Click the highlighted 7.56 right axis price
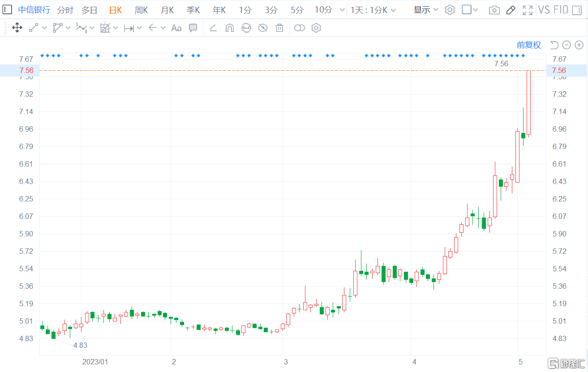 tap(559, 70)
